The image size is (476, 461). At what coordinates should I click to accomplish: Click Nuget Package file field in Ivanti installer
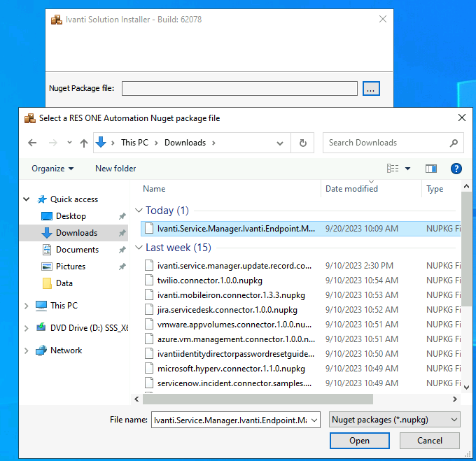[x=239, y=89]
